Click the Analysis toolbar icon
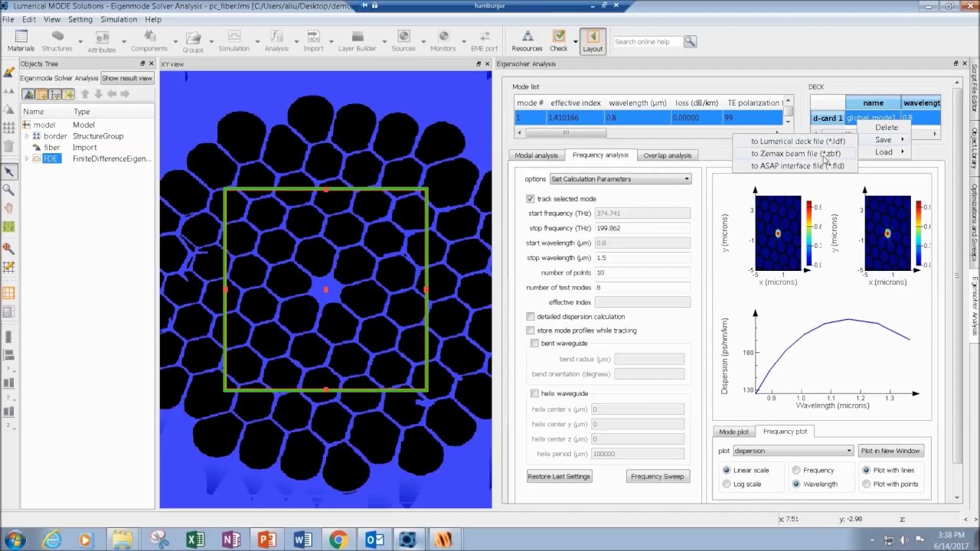 coord(276,41)
